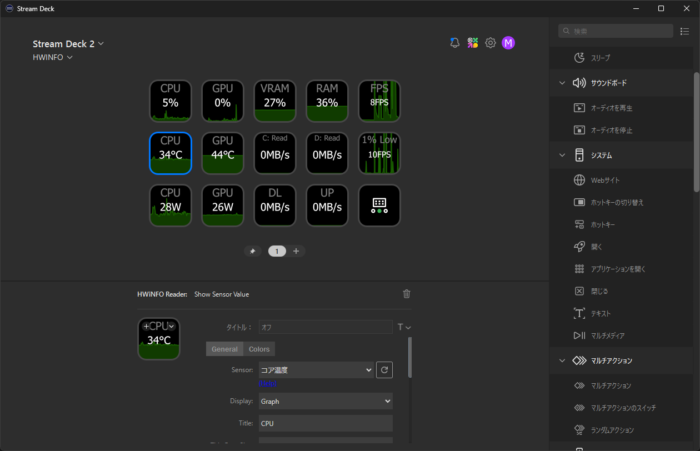Select the RAM 36% key
The image size is (700, 451).
coord(327,101)
